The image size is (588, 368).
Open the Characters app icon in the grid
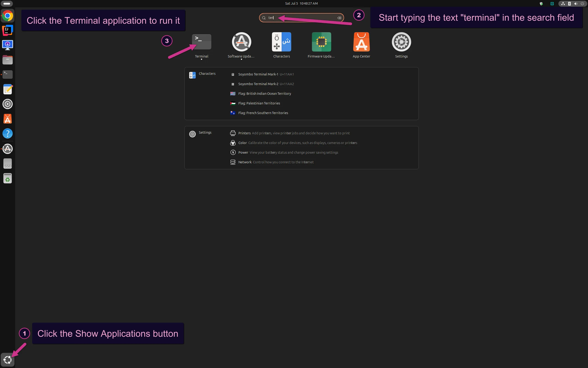click(281, 45)
